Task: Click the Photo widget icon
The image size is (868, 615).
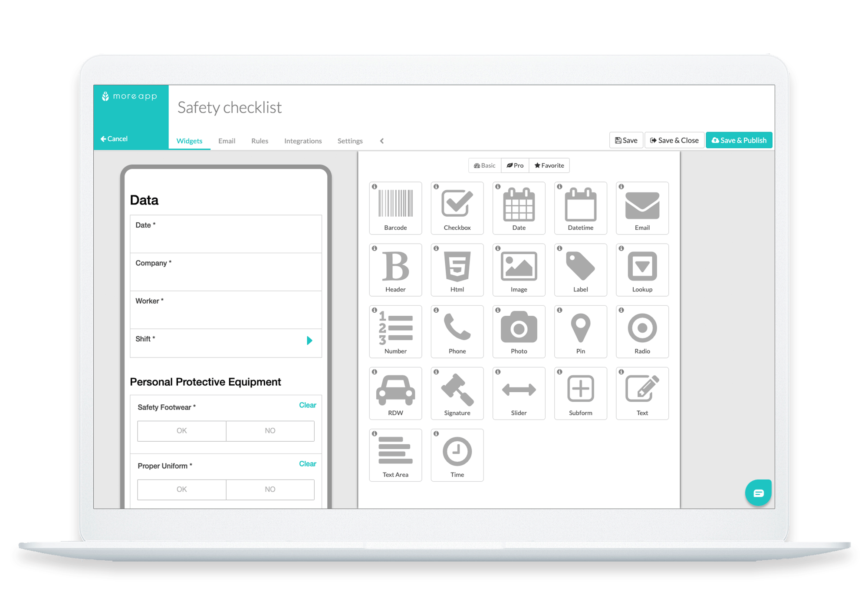Action: (519, 333)
